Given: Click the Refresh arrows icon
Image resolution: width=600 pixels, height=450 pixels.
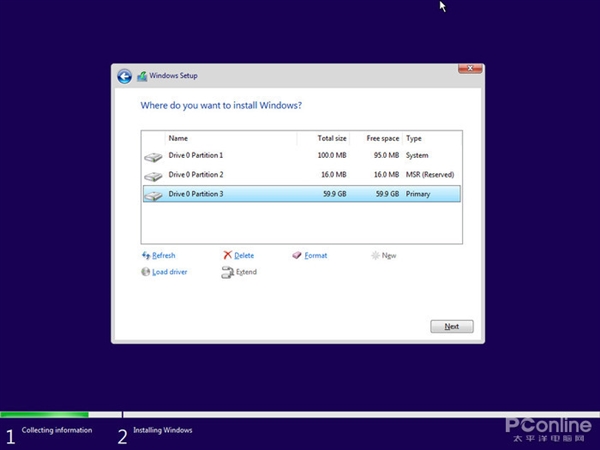Looking at the screenshot, I should [x=146, y=255].
